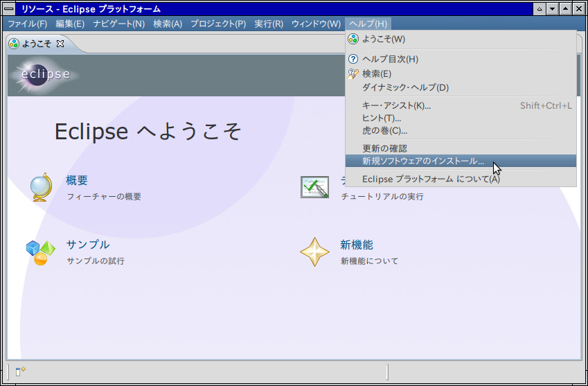Click the cube shapes icon for サンプル

coord(40,253)
